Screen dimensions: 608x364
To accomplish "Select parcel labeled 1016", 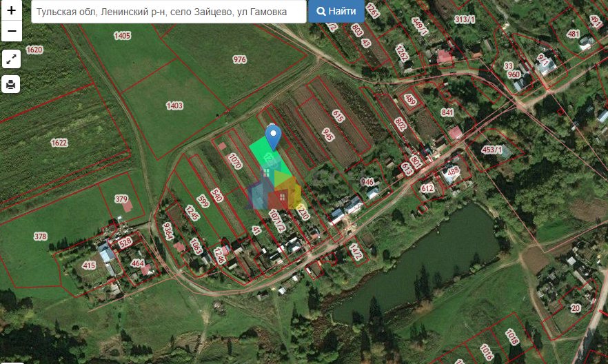I will 486,352.
